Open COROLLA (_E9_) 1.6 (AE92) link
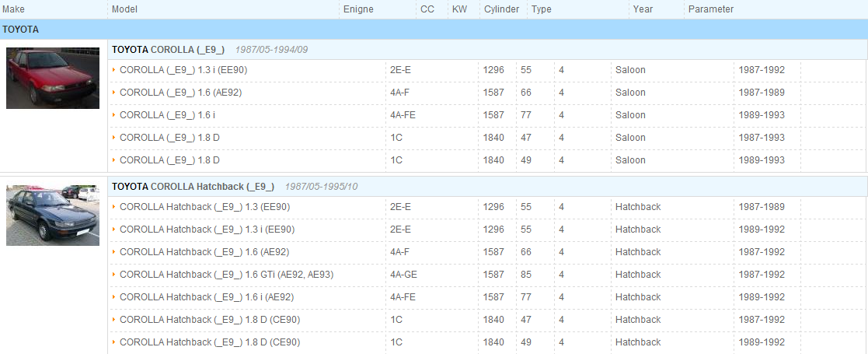This screenshot has width=868, height=354. (x=180, y=93)
